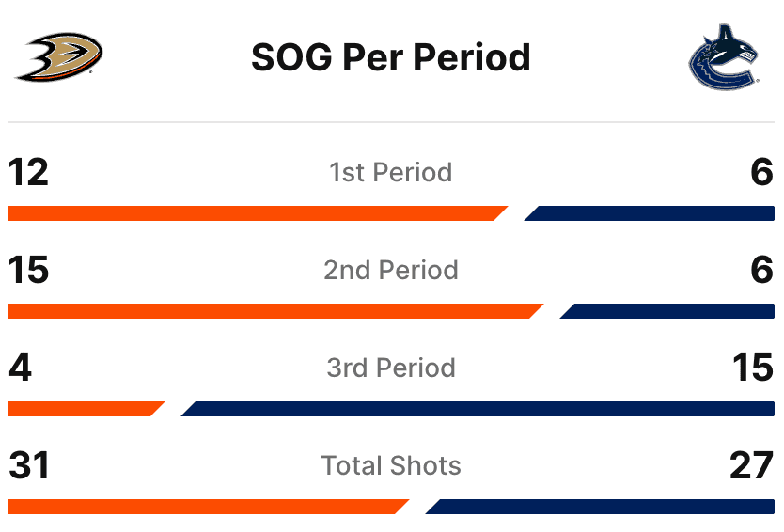Click the Ducks' 12 shots in 1st period
The height and width of the screenshot is (532, 784).
coord(28,173)
